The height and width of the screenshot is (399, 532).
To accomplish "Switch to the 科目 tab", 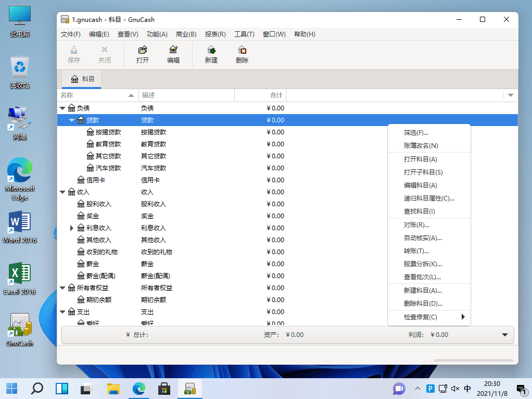I will pos(81,79).
